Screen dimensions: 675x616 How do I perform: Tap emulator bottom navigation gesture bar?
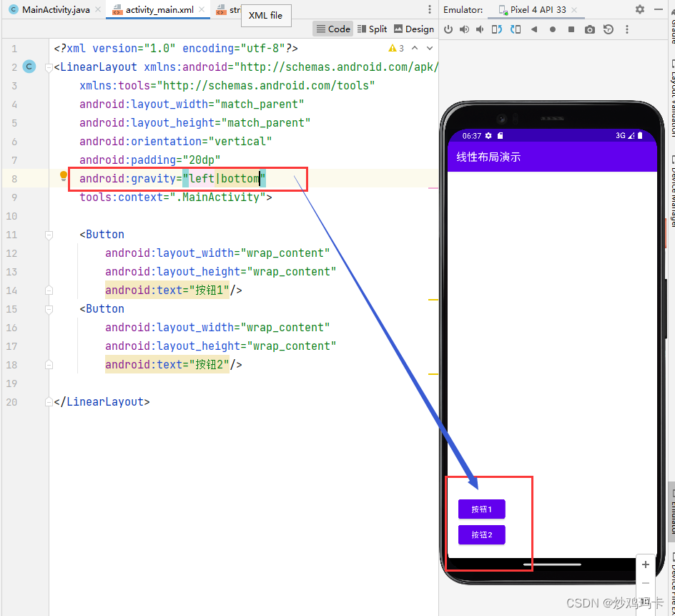(552, 564)
